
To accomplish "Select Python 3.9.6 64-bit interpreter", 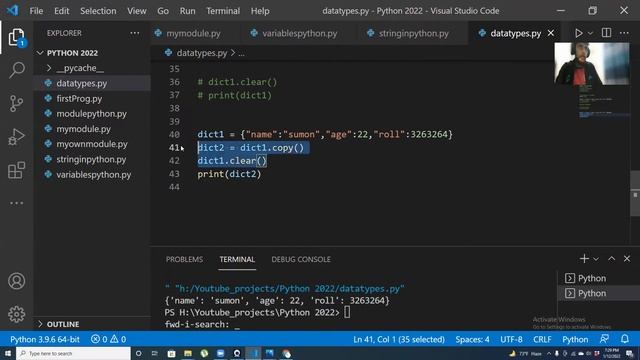I will pos(45,339).
